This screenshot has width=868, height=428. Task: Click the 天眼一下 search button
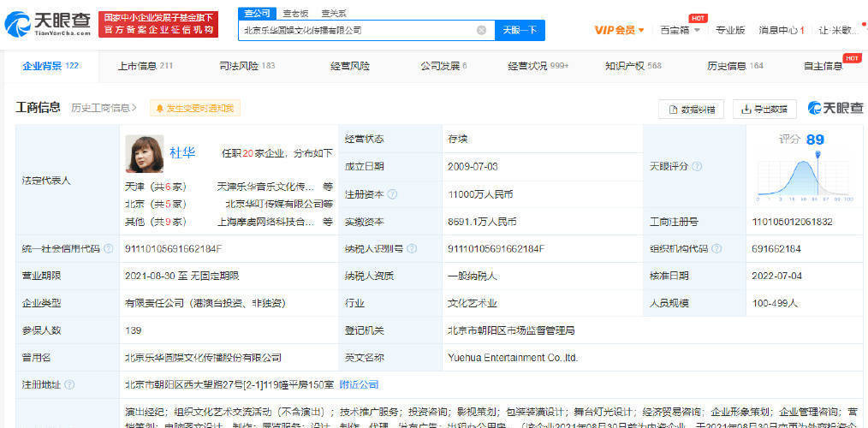520,31
